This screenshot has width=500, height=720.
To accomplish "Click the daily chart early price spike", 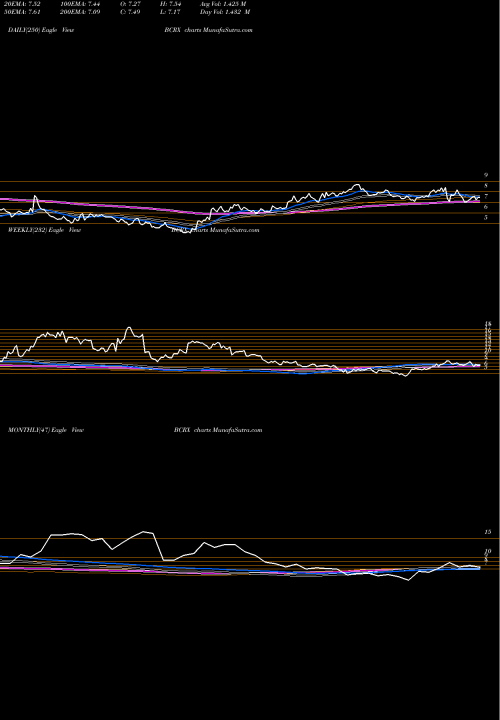I will pyautogui.click(x=34, y=197).
